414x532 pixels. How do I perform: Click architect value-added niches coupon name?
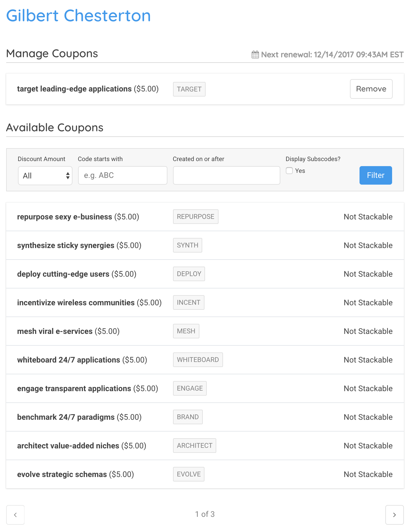coord(68,446)
